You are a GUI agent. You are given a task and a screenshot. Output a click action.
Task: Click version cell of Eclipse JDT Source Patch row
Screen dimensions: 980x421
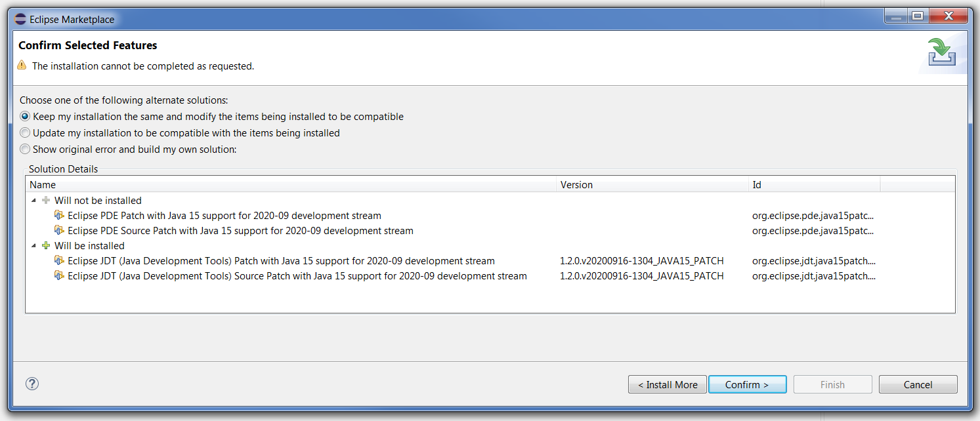tap(642, 275)
